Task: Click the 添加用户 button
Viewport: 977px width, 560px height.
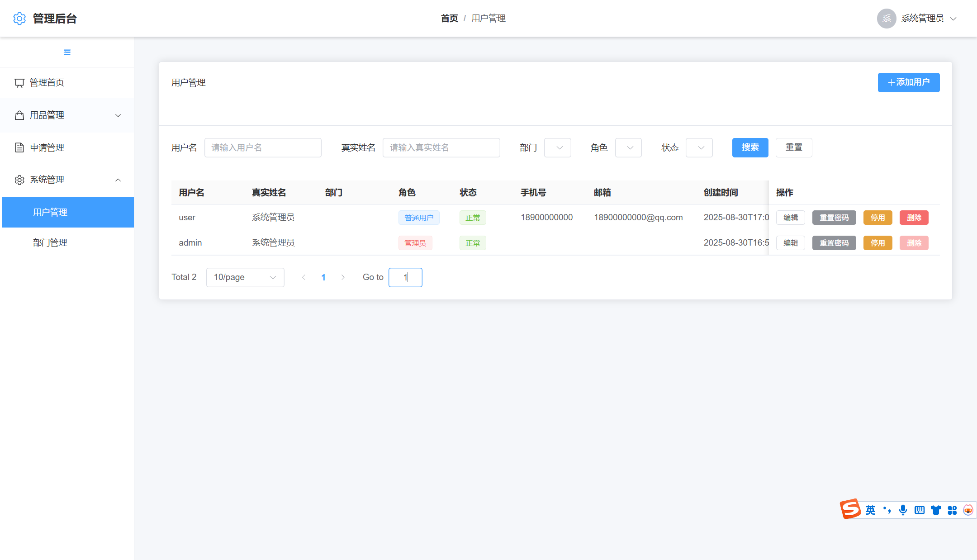Action: click(908, 82)
